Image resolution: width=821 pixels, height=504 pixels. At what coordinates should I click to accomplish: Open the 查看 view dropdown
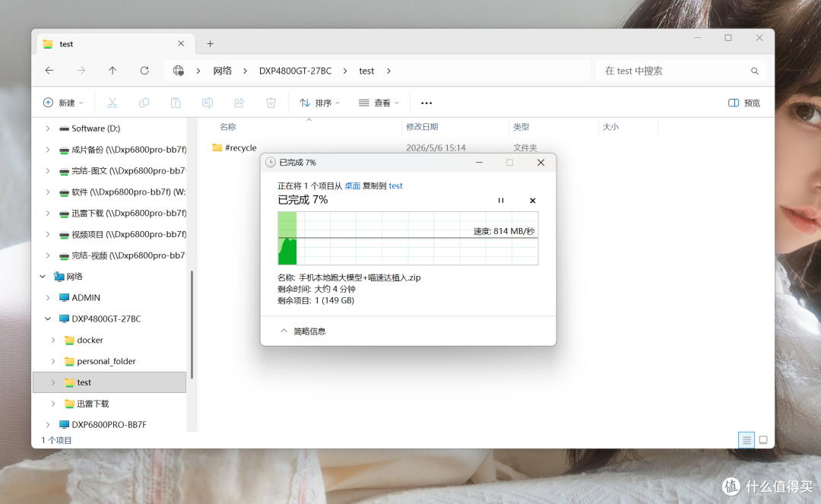(x=379, y=103)
